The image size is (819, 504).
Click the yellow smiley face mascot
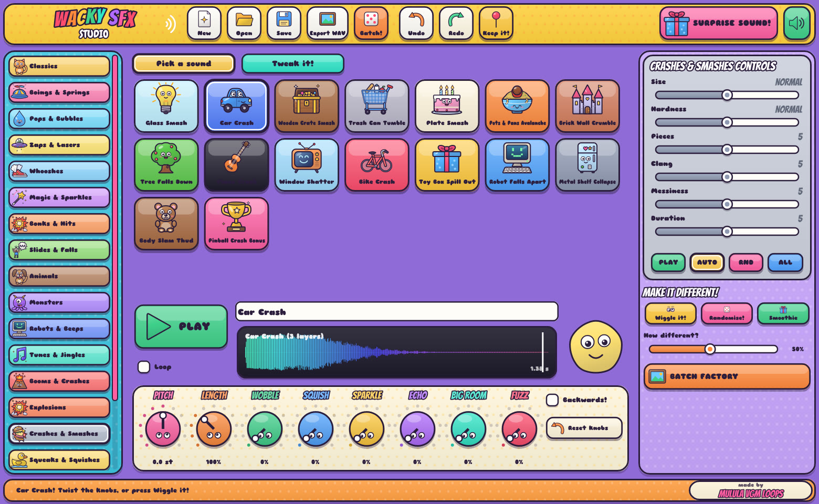click(596, 347)
